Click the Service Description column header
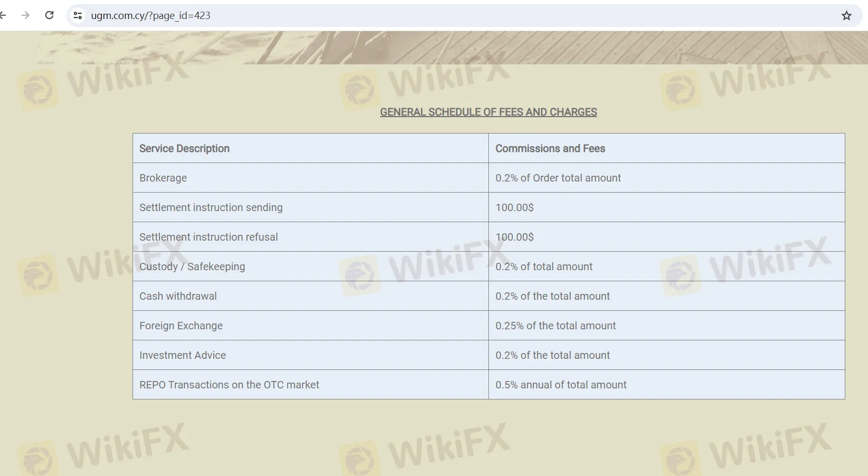This screenshot has width=868, height=476. [184, 148]
